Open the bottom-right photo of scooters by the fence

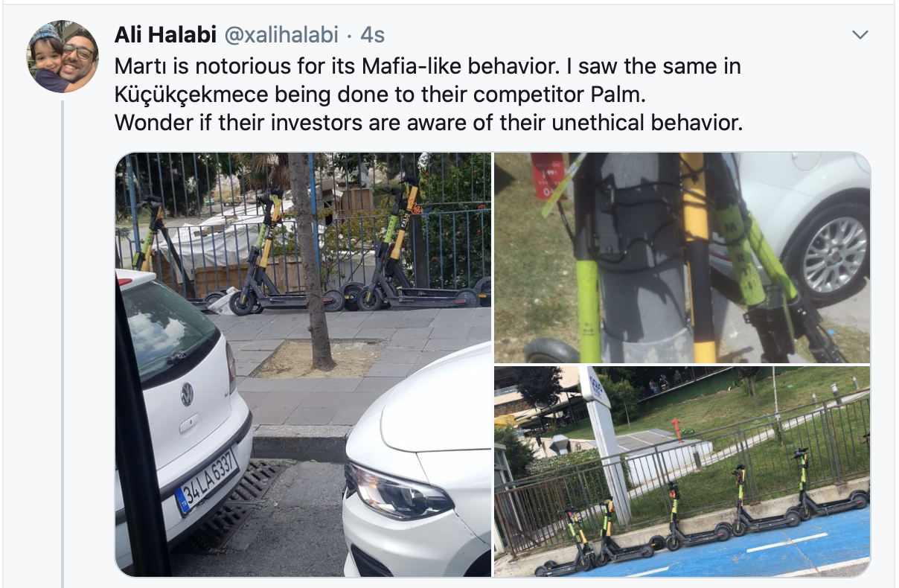coord(682,472)
